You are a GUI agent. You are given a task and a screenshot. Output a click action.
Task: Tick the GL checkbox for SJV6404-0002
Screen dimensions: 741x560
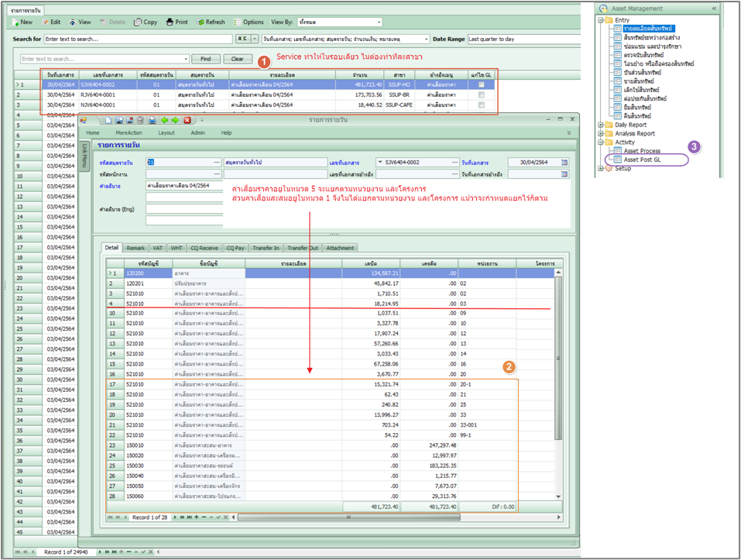click(x=481, y=84)
